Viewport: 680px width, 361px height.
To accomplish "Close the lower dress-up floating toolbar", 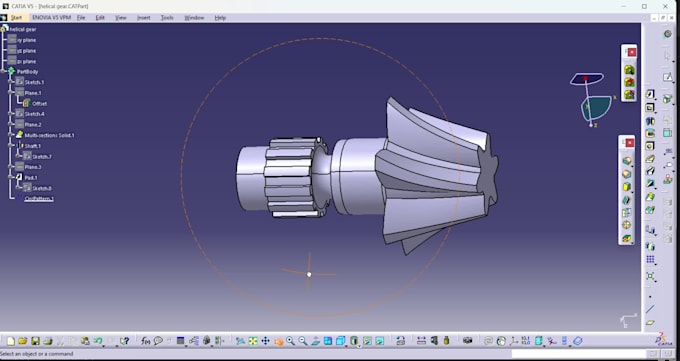I will [x=630, y=143].
